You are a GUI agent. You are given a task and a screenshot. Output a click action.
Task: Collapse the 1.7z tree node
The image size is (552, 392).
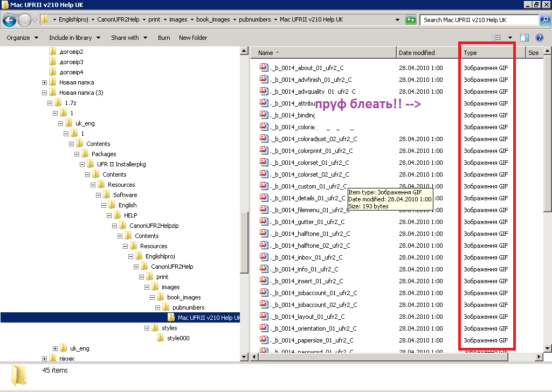pyautogui.click(x=50, y=103)
